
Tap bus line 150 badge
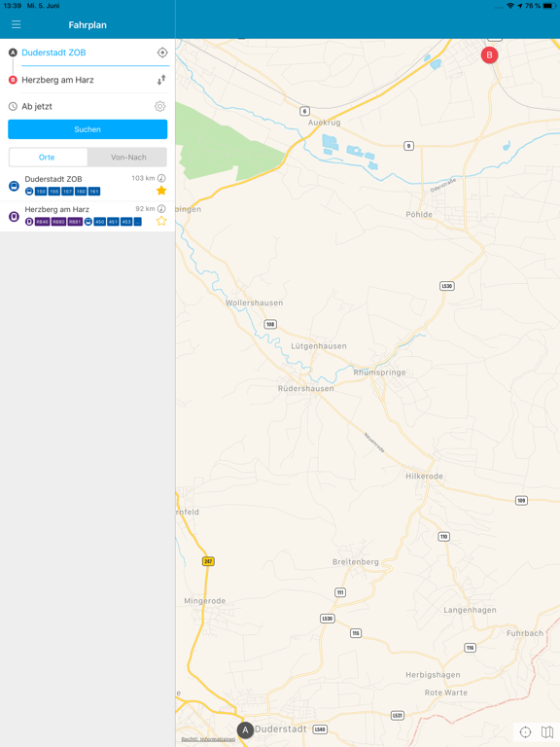(x=41, y=192)
